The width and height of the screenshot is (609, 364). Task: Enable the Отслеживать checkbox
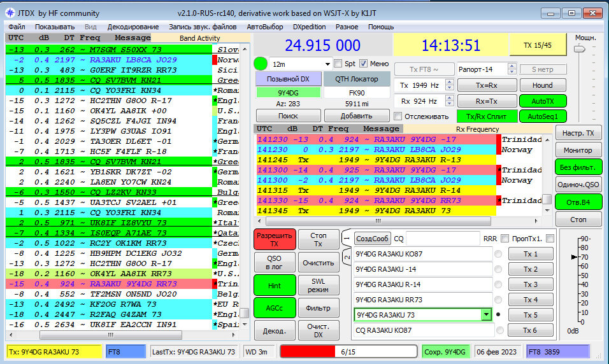398,116
